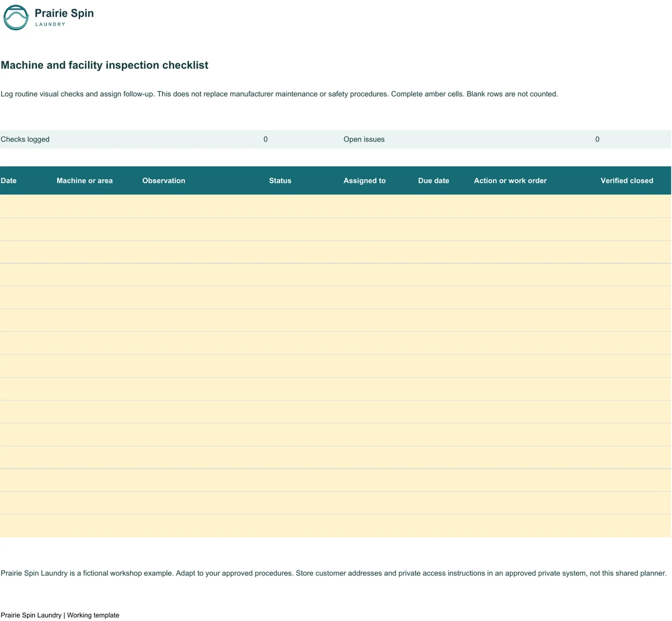Click the Checks logged value 0
The image size is (672, 621).
click(265, 139)
